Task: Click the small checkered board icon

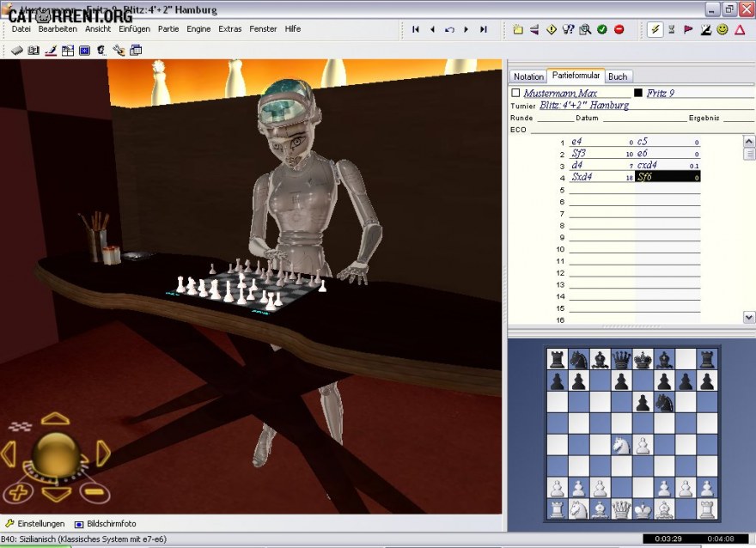Action: tap(21, 426)
